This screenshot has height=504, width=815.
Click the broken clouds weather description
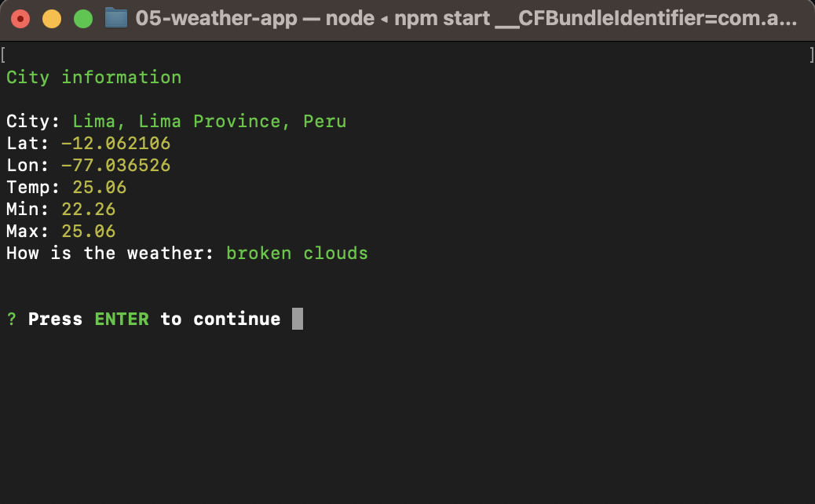point(296,253)
